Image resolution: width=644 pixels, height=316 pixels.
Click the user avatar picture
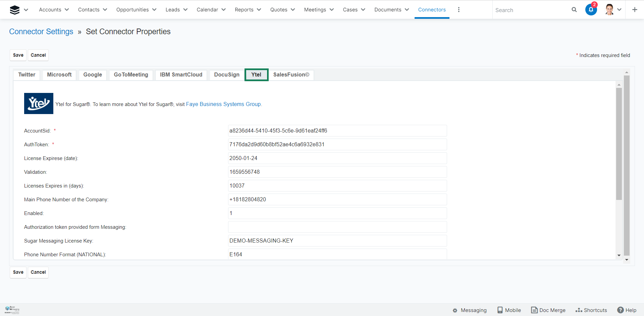(609, 10)
